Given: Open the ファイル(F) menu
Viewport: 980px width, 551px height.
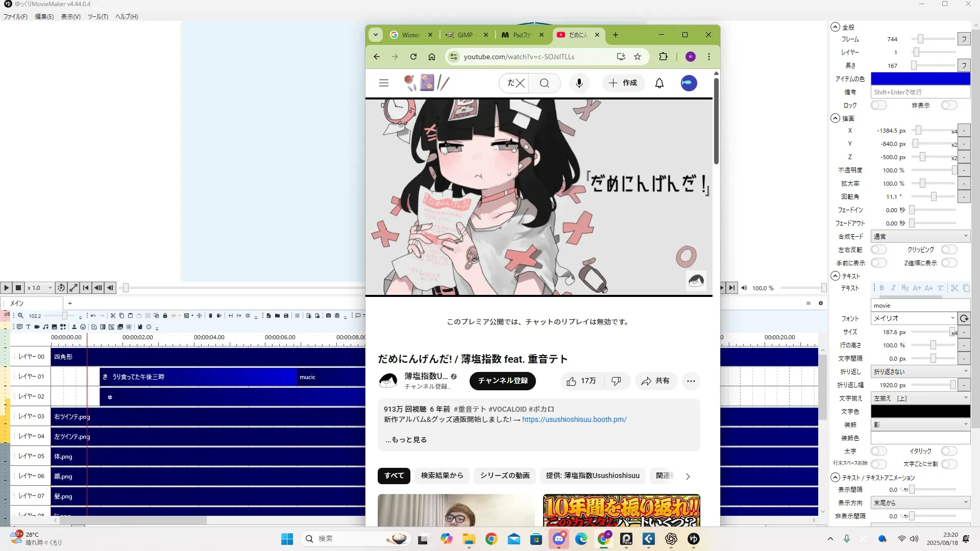Looking at the screenshot, I should [15, 17].
